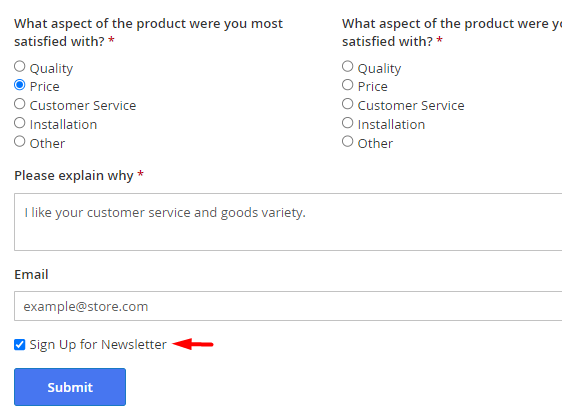The width and height of the screenshot is (562, 414).
Task: Select Quality radio in second question
Action: coord(347,66)
